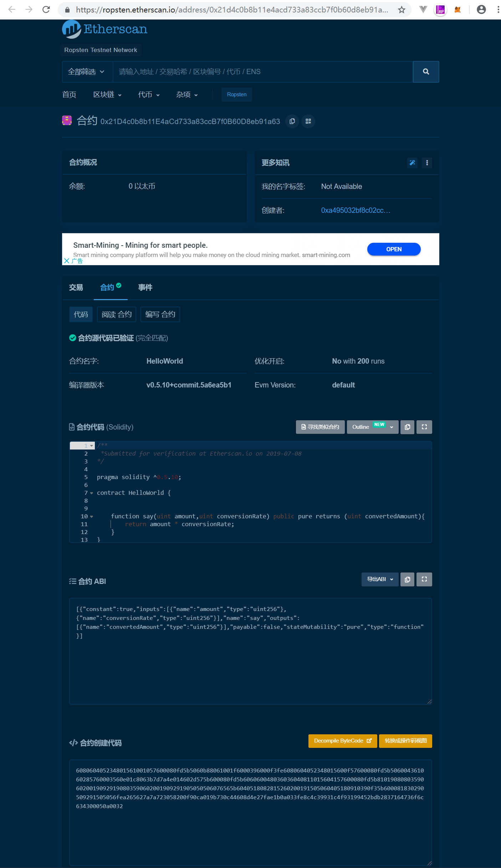501x868 pixels.
Task: Copy the Solidity source code
Action: [x=407, y=427]
